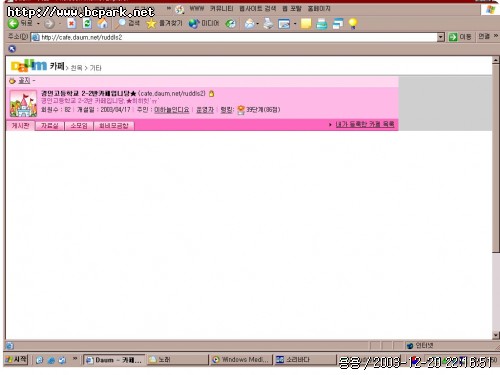Refresh the page with the green arrows icon

[87, 23]
